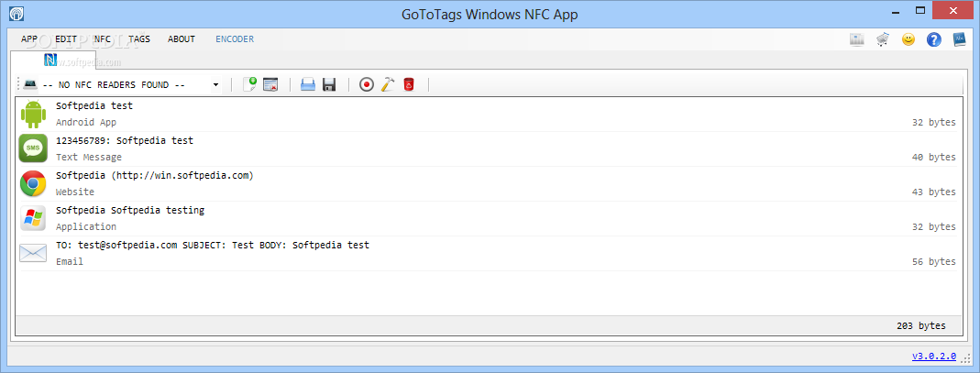This screenshot has height=373, width=980.
Task: Click the 'Website' type label
Action: (x=75, y=192)
